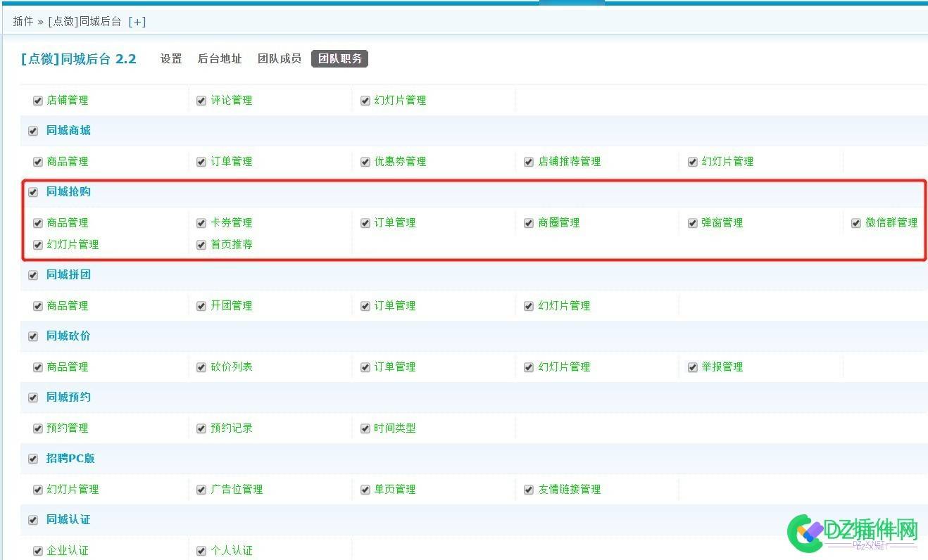The image size is (928, 560).
Task: Uncheck the 同城认证 section checkbox
Action: (x=33, y=520)
